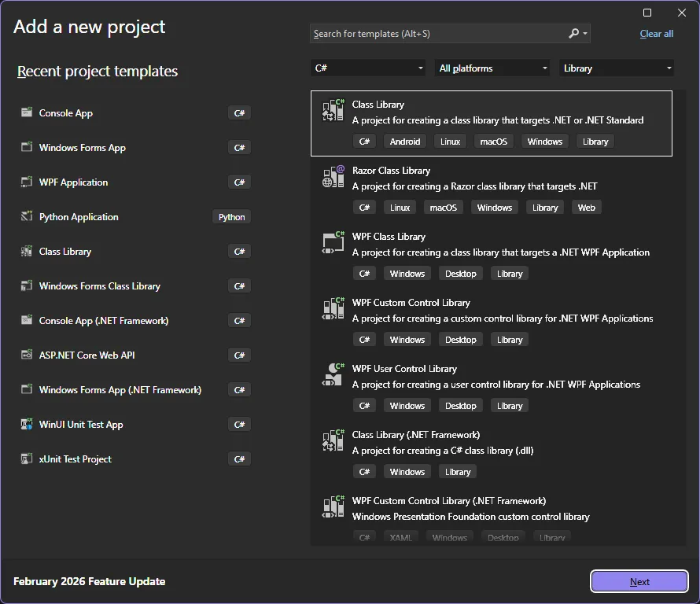
Task: Click the Clear all link
Action: pyautogui.click(x=656, y=34)
